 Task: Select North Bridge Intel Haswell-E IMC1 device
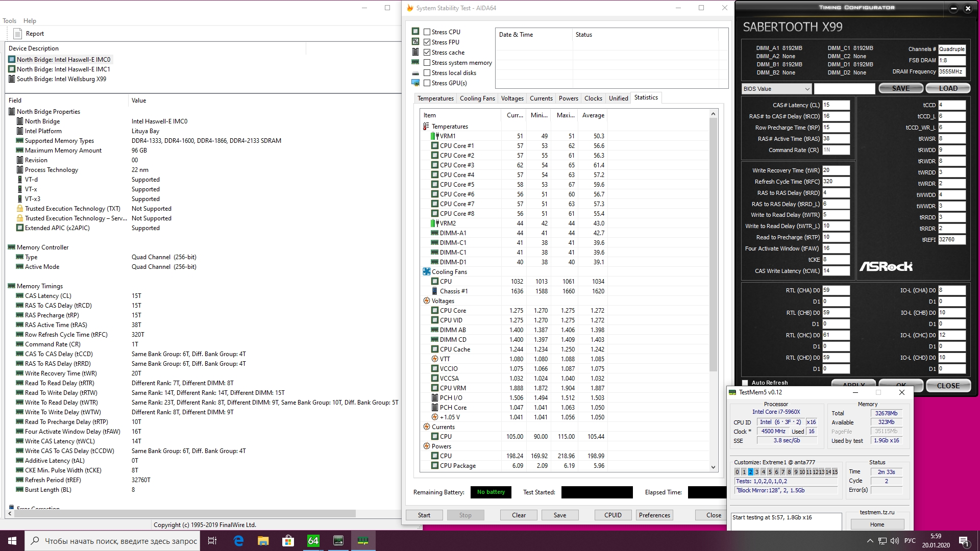point(63,69)
